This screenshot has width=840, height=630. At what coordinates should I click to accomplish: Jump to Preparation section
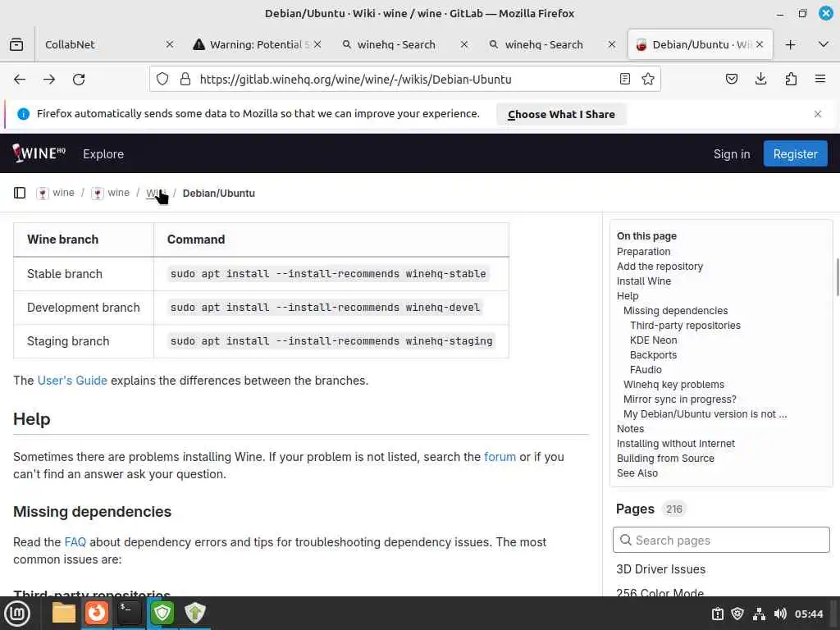click(643, 251)
